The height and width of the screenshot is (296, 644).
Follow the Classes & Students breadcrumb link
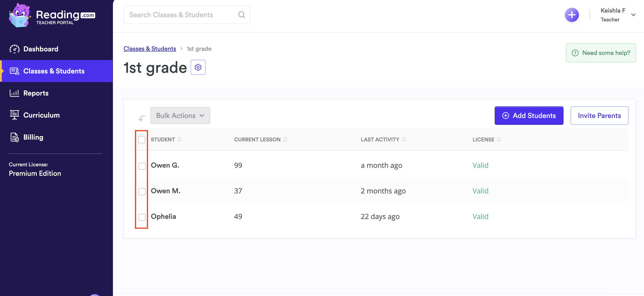tap(150, 49)
